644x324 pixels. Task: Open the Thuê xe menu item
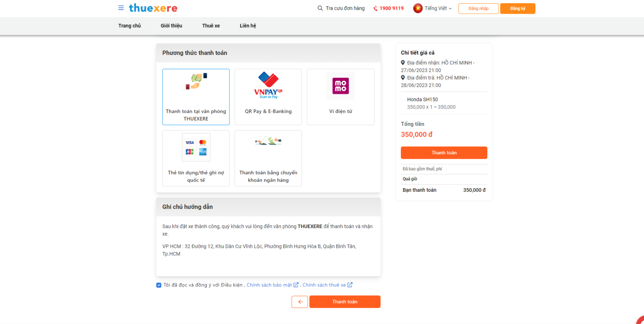(211, 26)
